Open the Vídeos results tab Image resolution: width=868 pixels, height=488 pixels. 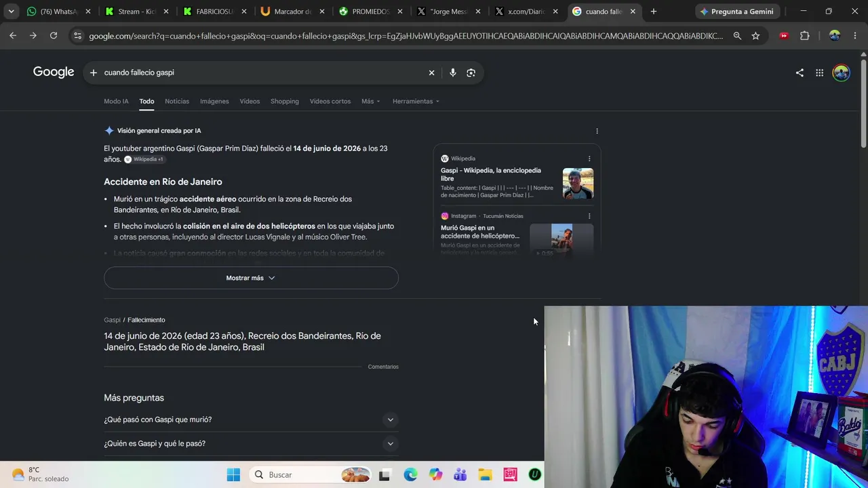(250, 102)
